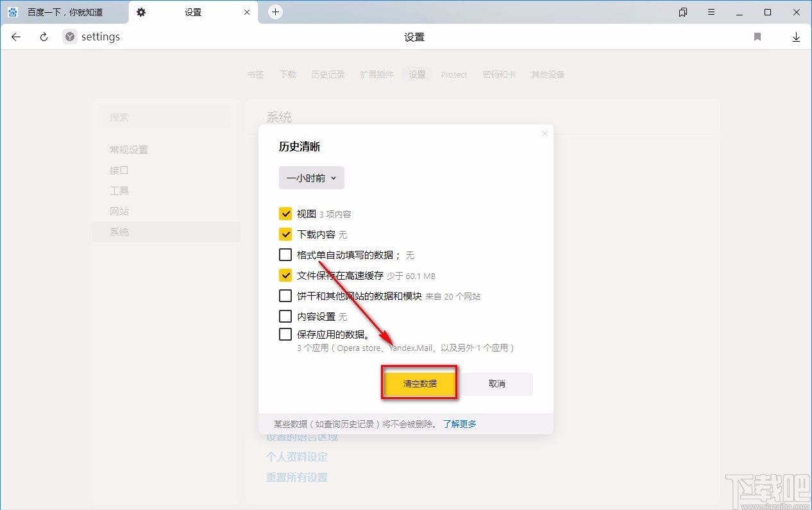This screenshot has width=812, height=510.
Task: Select the Protect section in navigation
Action: click(x=454, y=74)
